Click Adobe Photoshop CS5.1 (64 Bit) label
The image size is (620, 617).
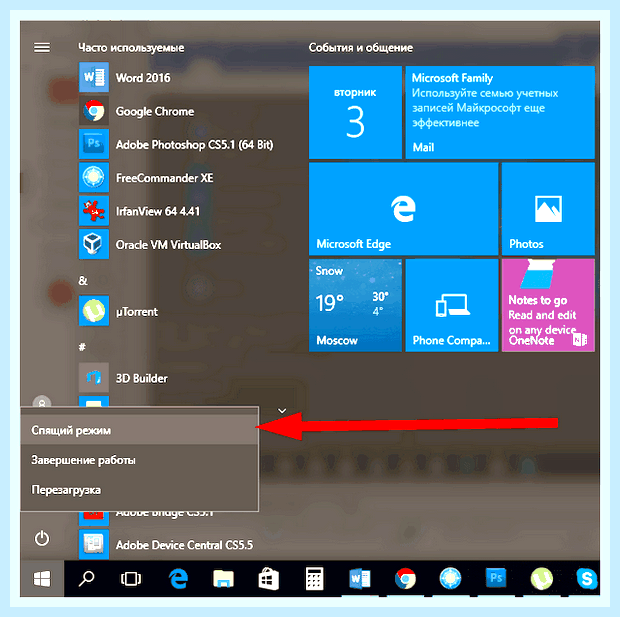pos(195,145)
